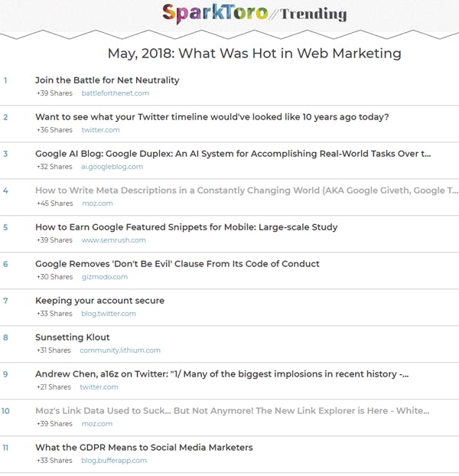Visit the ai.googleblog.com source link
The image size is (459, 476).
(112, 167)
